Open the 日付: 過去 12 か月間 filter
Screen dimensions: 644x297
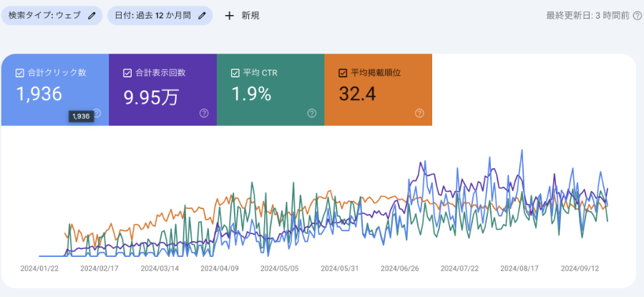[x=152, y=15]
